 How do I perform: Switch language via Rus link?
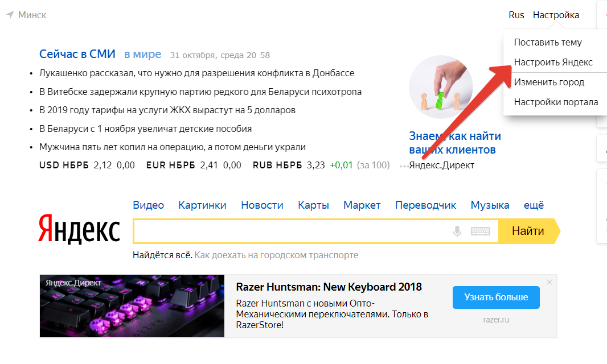coord(516,15)
